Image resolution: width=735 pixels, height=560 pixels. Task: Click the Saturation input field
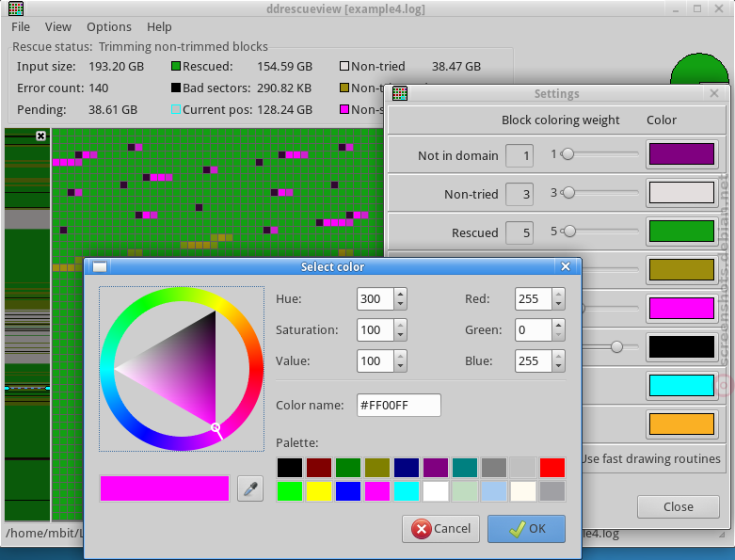pyautogui.click(x=375, y=330)
